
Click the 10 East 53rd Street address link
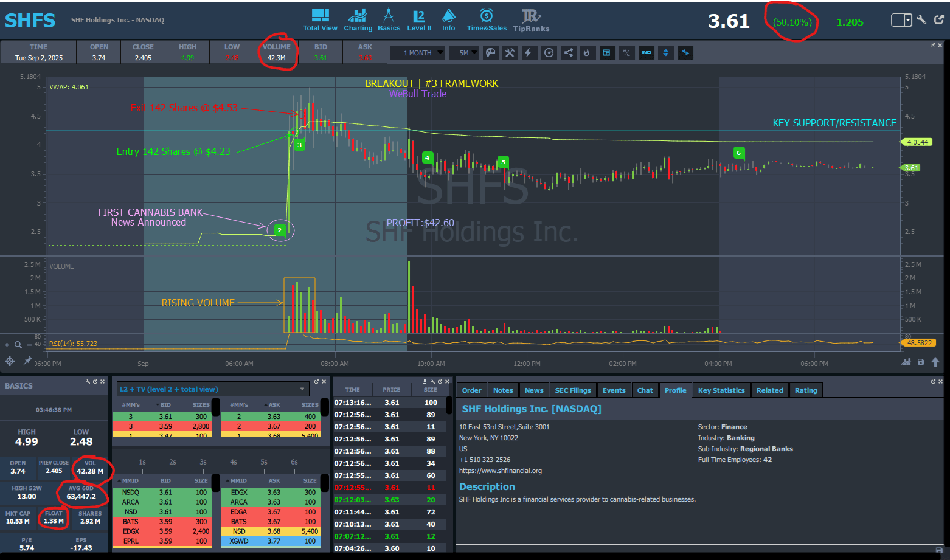(504, 427)
